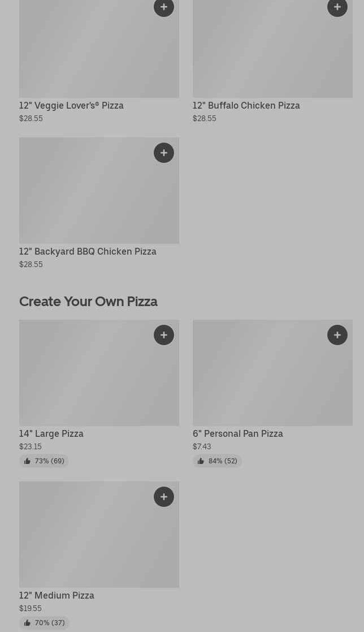Screen dimensions: 364x632
Task: Open 12" Medium Pizza item name
Action: (x=57, y=596)
